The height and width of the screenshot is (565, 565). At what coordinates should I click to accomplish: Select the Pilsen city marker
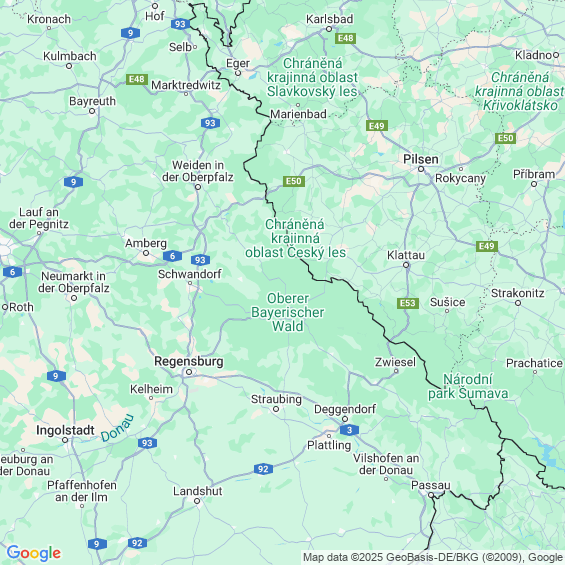point(421,169)
